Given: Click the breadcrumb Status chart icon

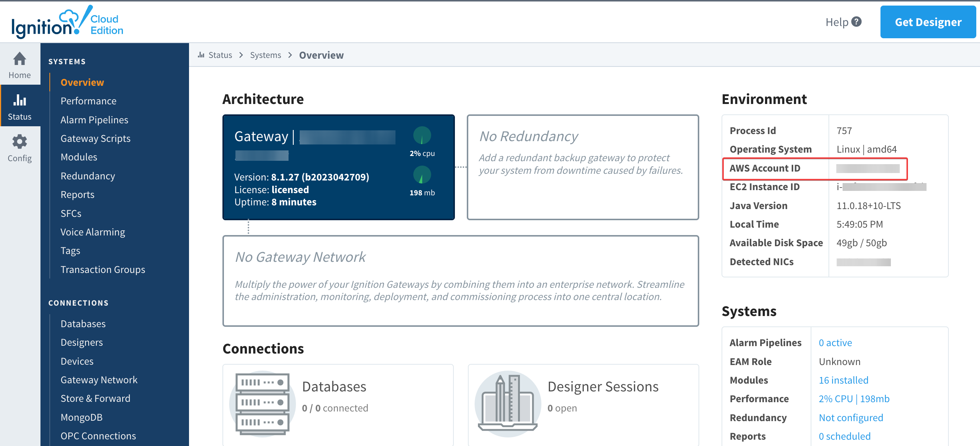Looking at the screenshot, I should pyautogui.click(x=201, y=55).
